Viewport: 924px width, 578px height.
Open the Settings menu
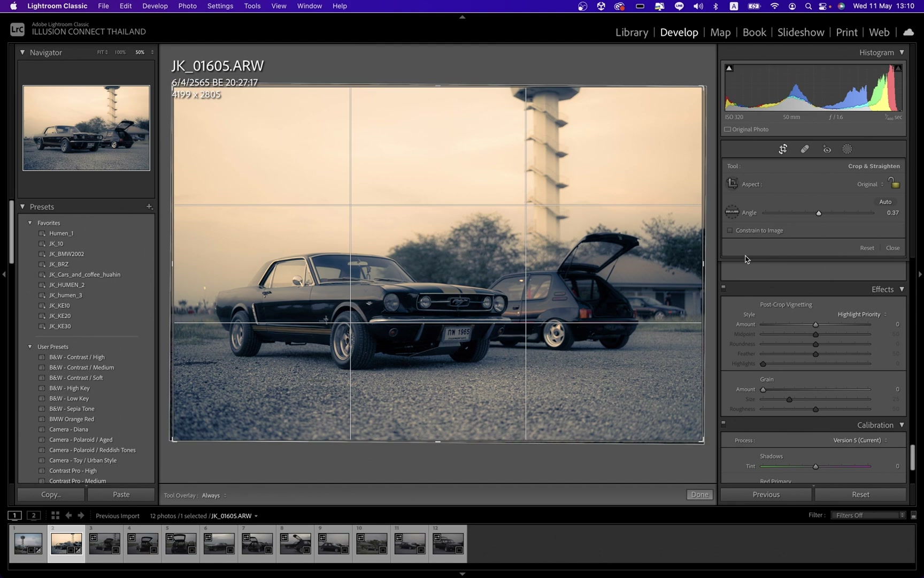coord(220,6)
